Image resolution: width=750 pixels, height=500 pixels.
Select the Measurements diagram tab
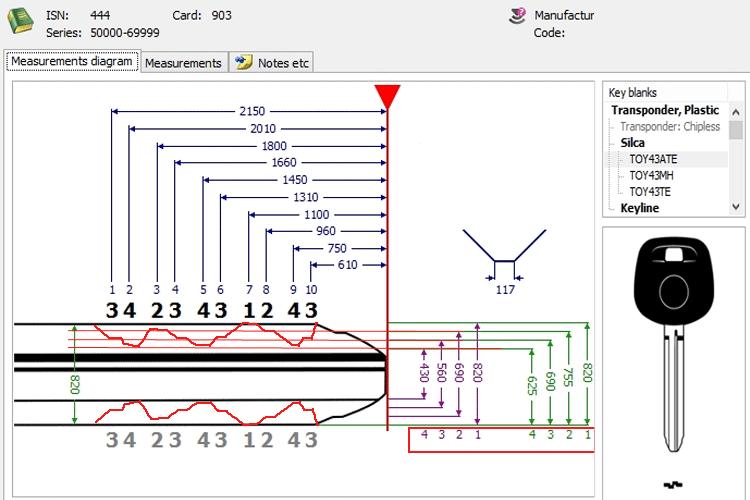click(x=72, y=62)
